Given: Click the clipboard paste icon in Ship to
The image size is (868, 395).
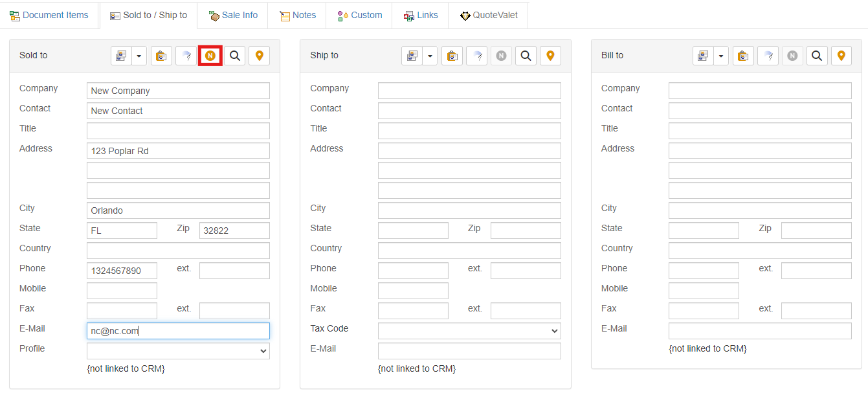Looking at the screenshot, I should point(452,56).
